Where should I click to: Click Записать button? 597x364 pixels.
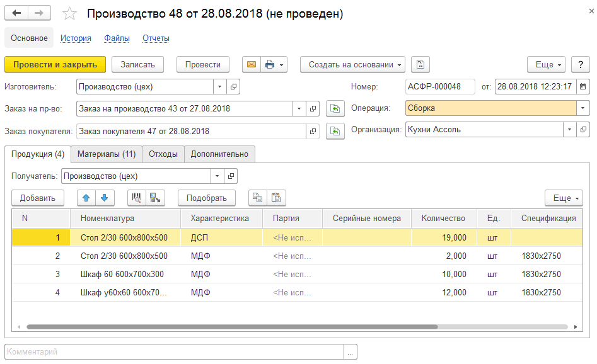coord(138,65)
